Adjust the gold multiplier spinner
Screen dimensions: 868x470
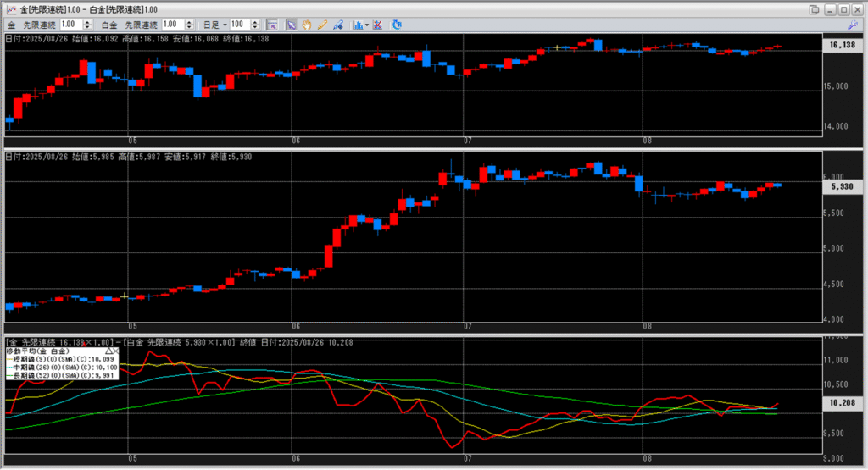click(x=89, y=25)
